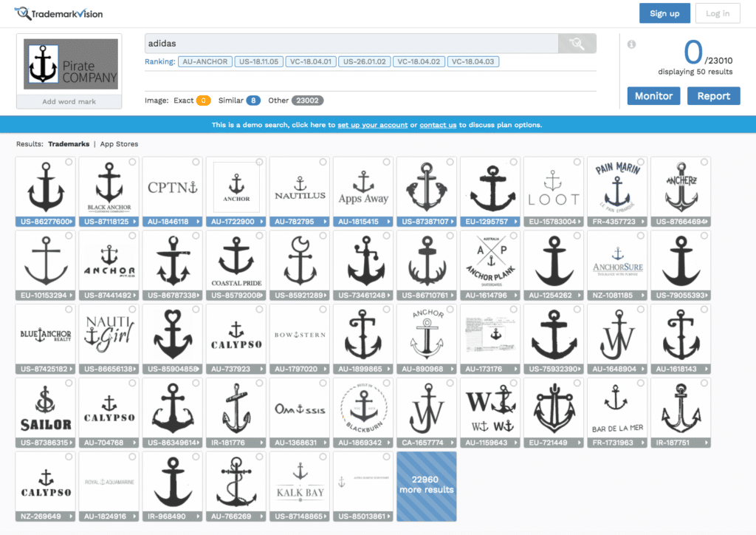The height and width of the screenshot is (535, 756).
Task: View the Bar de la Mer logo FR-1731963
Action: coord(617,409)
